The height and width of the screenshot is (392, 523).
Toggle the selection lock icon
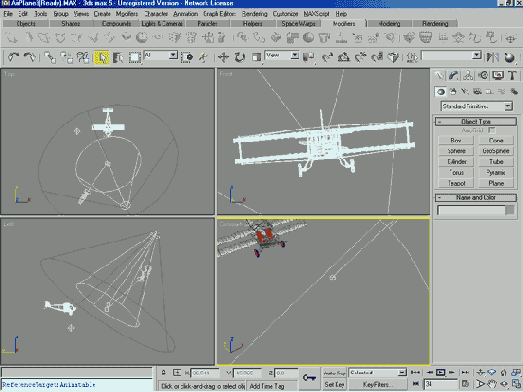click(x=164, y=372)
